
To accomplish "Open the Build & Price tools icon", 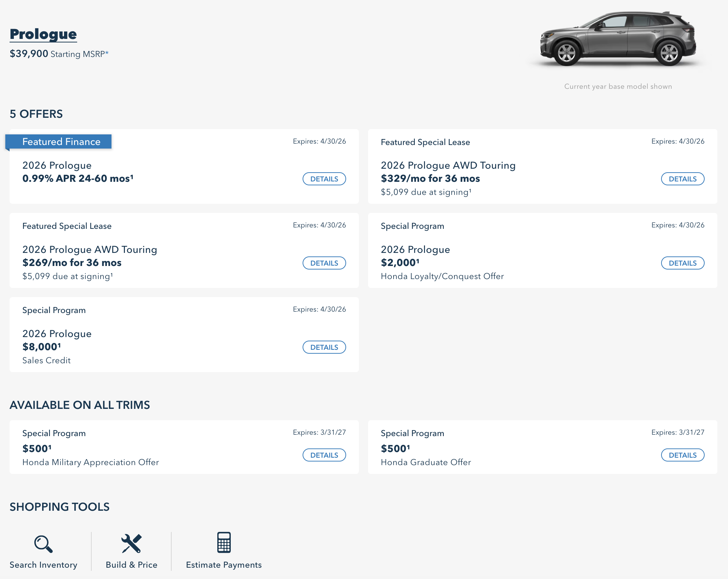I will [x=131, y=543].
